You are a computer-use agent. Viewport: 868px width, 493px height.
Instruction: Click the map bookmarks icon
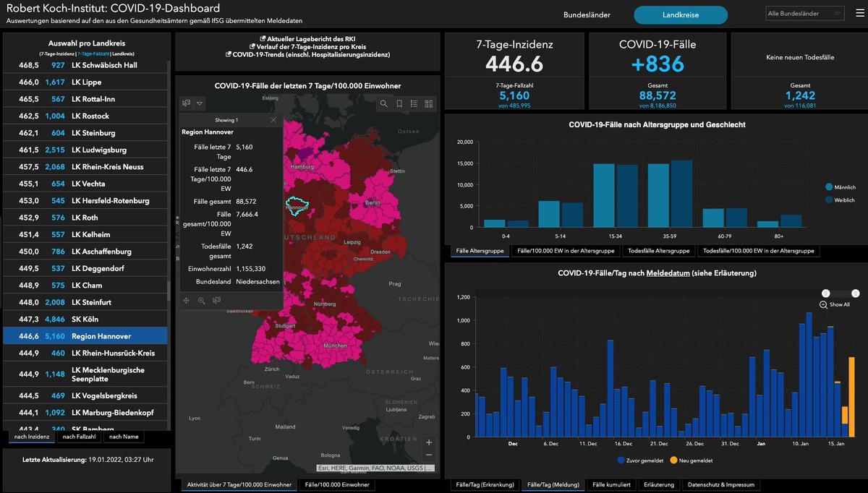[399, 104]
